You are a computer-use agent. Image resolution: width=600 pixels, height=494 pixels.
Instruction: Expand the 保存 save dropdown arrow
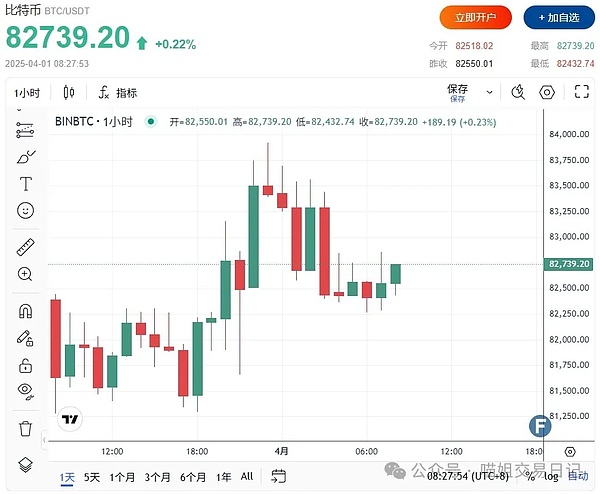[488, 92]
